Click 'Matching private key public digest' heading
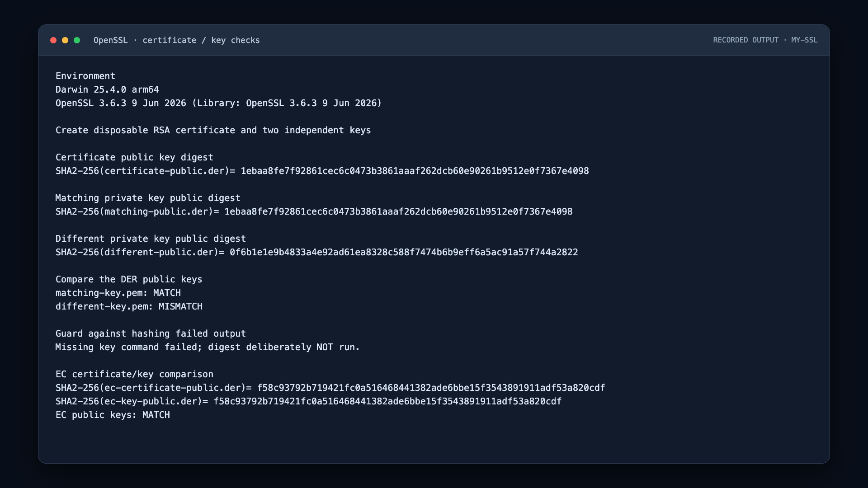 tap(148, 198)
